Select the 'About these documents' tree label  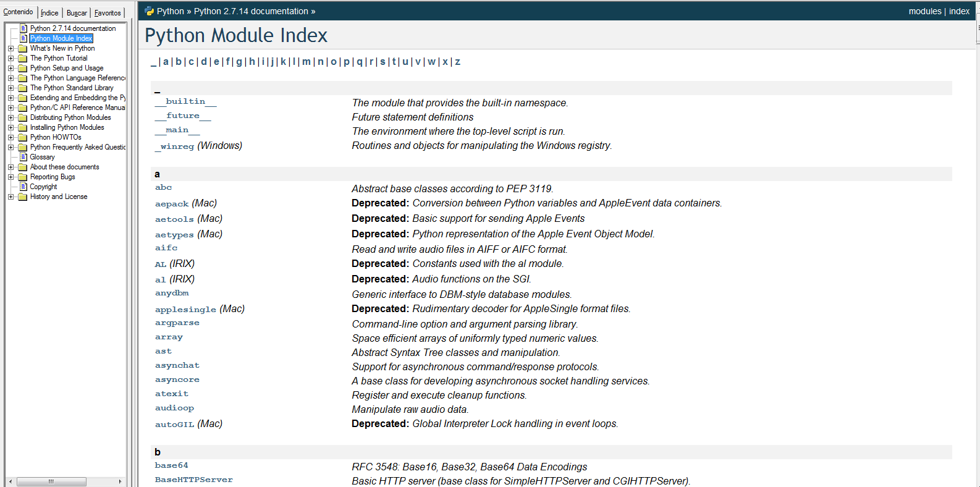point(64,167)
